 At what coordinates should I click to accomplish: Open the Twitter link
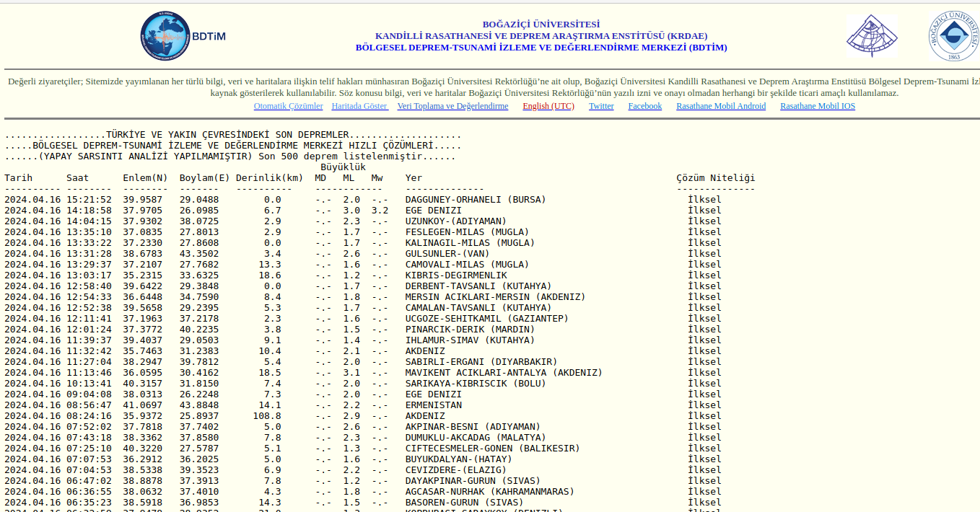[x=601, y=106]
